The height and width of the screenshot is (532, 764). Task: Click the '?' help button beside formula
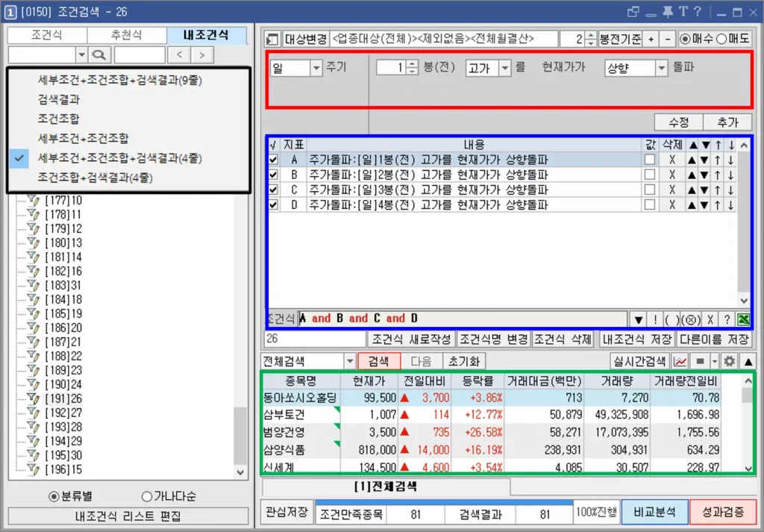coord(727,319)
